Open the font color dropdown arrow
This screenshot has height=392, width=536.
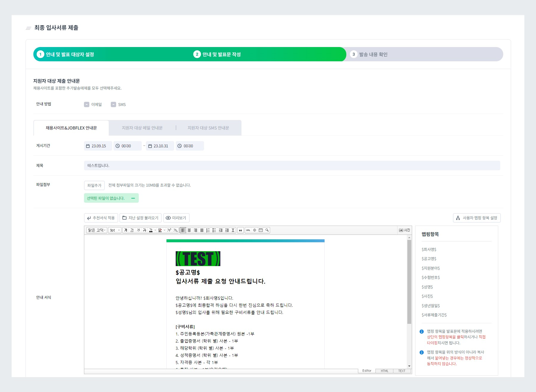click(155, 230)
